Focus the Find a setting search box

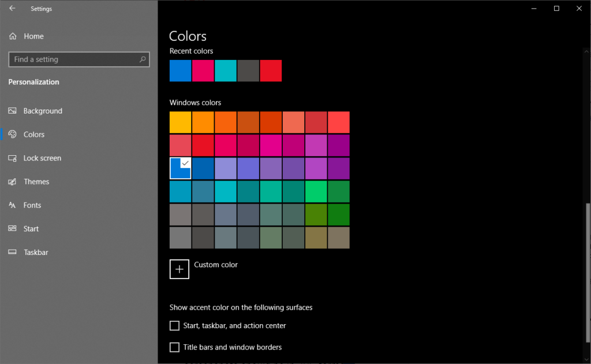tap(78, 59)
